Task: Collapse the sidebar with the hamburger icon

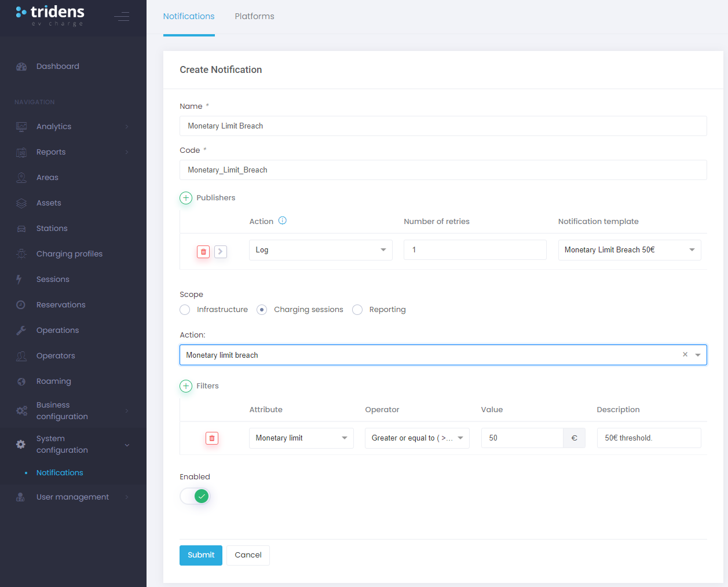Action: (122, 17)
